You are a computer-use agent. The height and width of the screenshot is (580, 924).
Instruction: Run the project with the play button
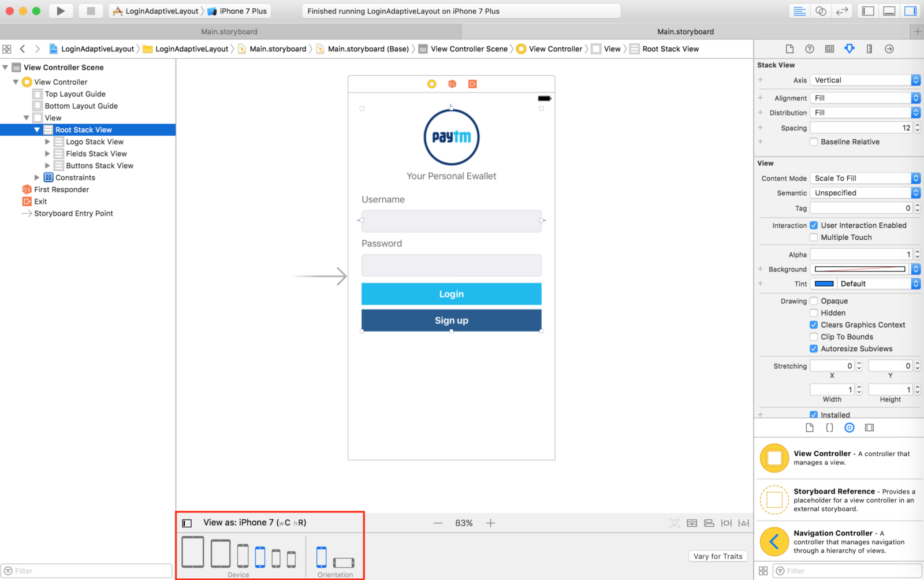61,11
